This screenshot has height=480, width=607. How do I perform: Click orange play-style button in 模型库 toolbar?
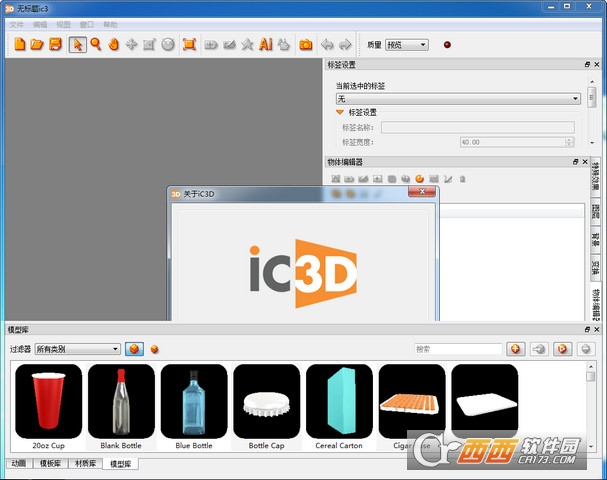(x=562, y=349)
